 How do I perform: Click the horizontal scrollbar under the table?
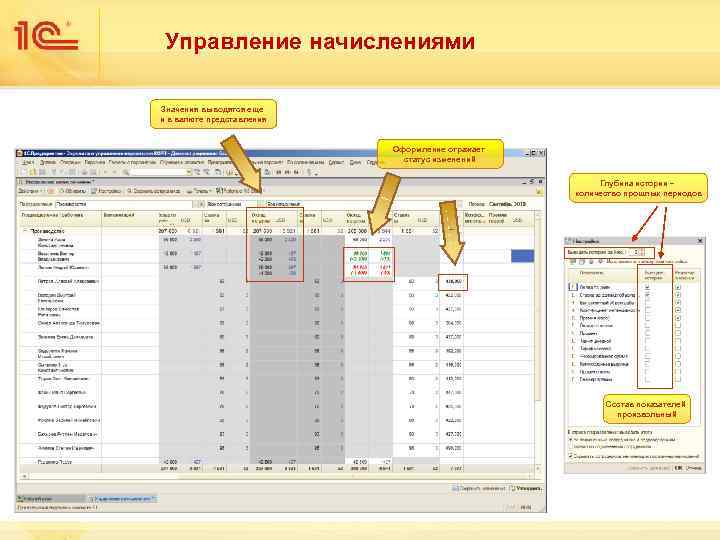click(x=278, y=476)
